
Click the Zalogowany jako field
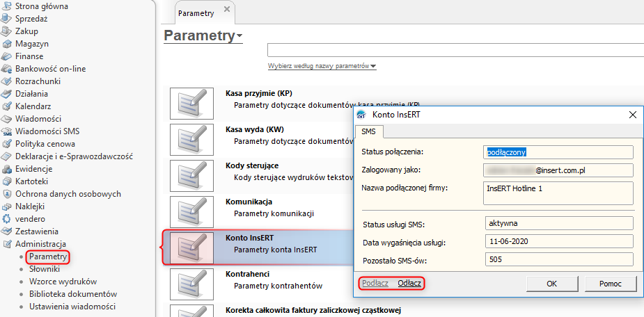[558, 170]
